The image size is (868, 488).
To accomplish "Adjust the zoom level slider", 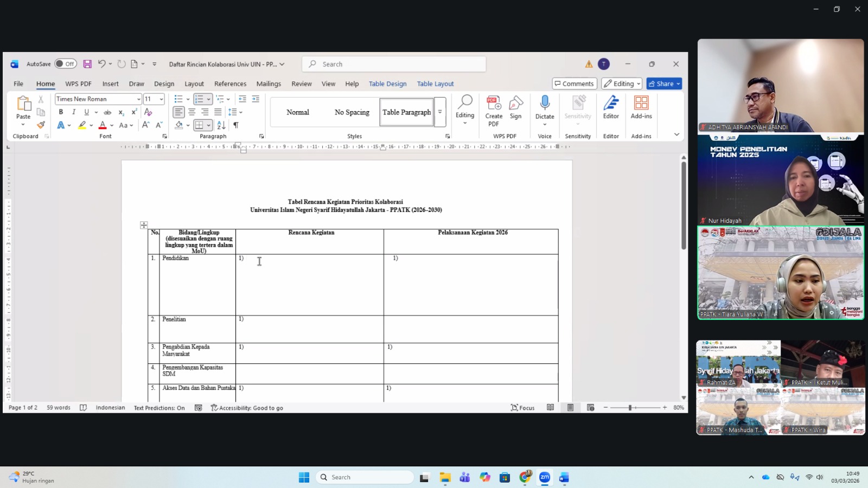I will (630, 408).
